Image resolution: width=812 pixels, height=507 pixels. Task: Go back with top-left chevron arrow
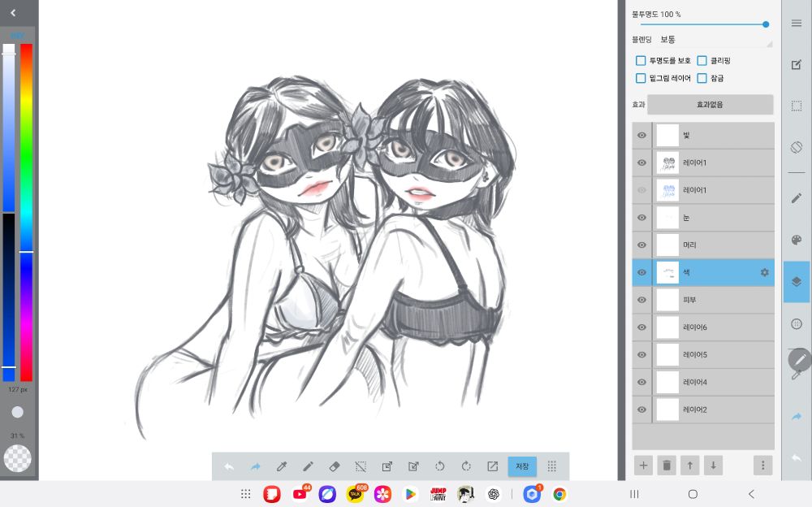coord(14,13)
